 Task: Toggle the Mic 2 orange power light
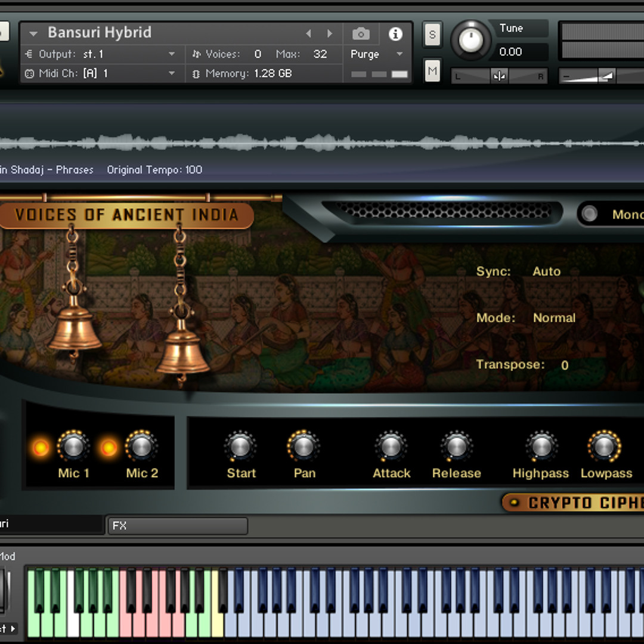(x=109, y=447)
